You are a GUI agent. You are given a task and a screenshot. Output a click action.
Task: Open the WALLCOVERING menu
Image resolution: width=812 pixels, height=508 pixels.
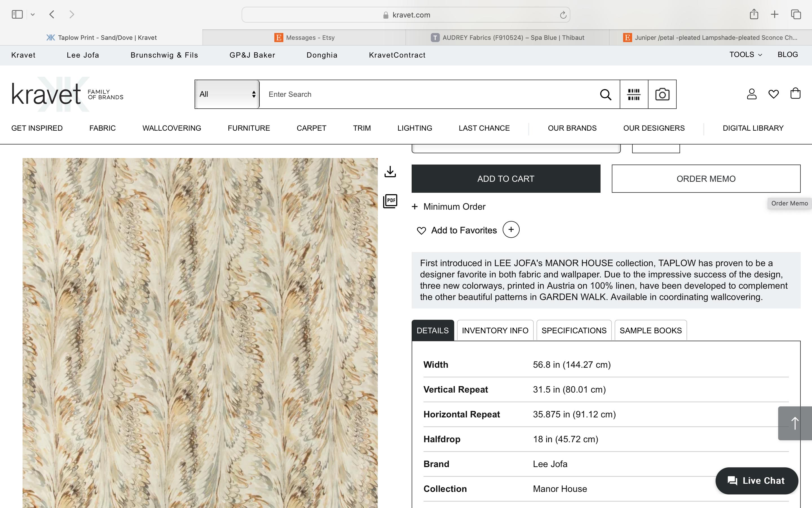point(172,128)
